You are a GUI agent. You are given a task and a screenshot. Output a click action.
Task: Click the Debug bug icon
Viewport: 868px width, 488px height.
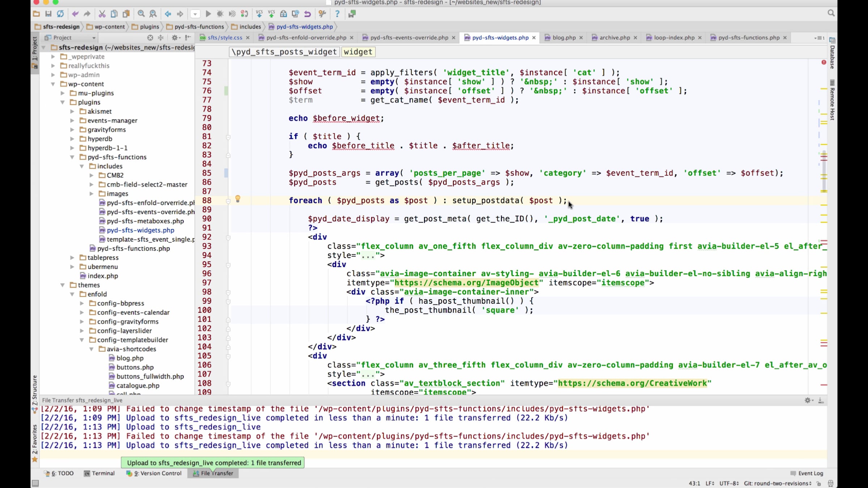click(x=220, y=14)
